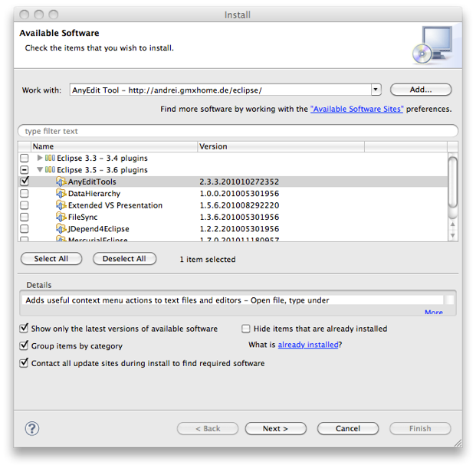Toggle Group items by category checkbox

[x=24, y=345]
